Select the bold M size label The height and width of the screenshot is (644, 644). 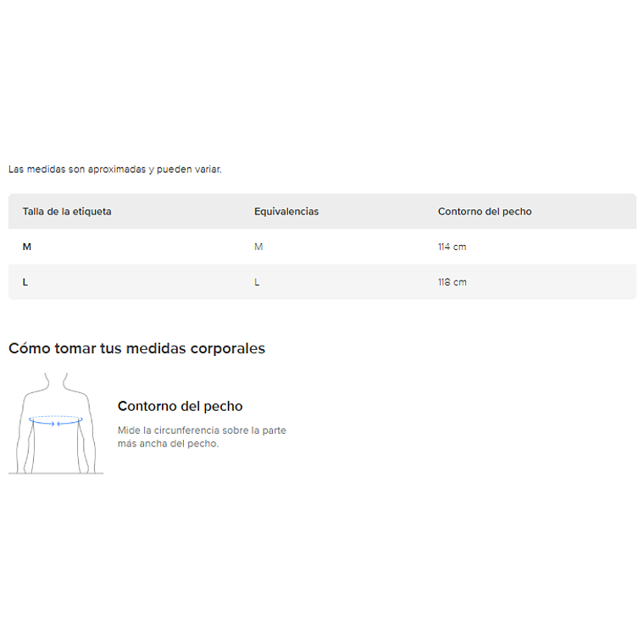coord(27,247)
